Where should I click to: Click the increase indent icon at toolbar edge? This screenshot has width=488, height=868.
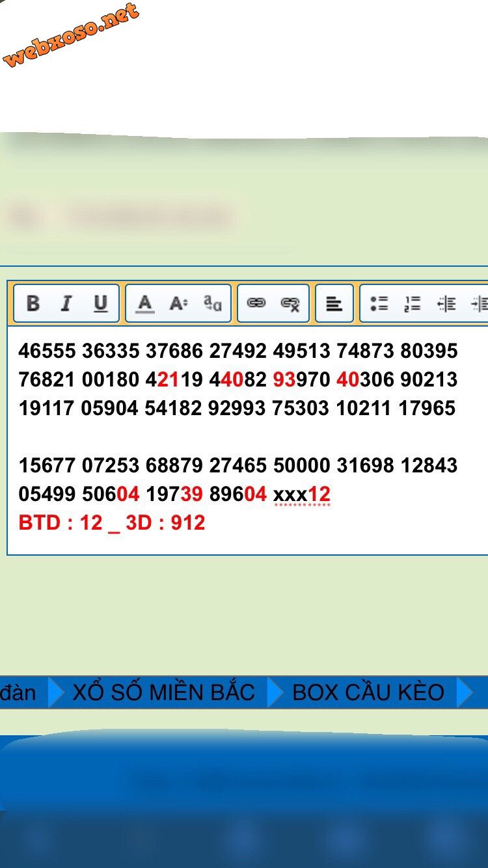[480, 303]
